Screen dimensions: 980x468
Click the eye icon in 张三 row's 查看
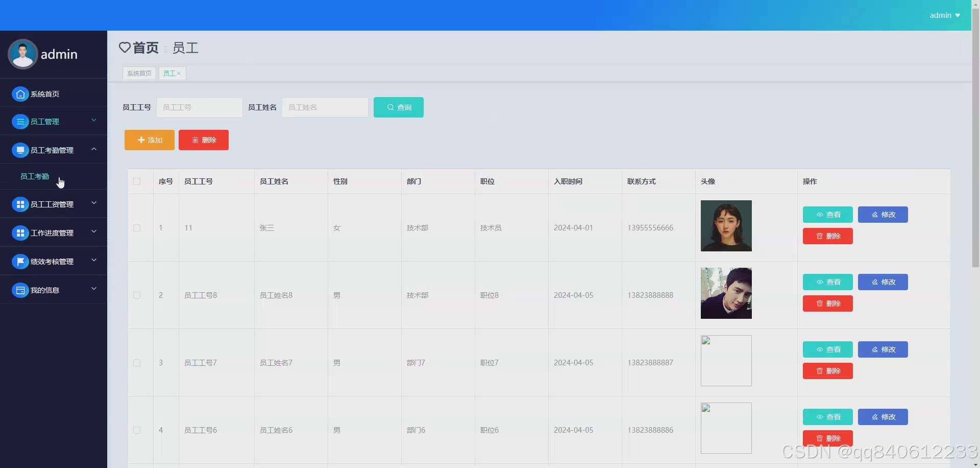pyautogui.click(x=820, y=215)
